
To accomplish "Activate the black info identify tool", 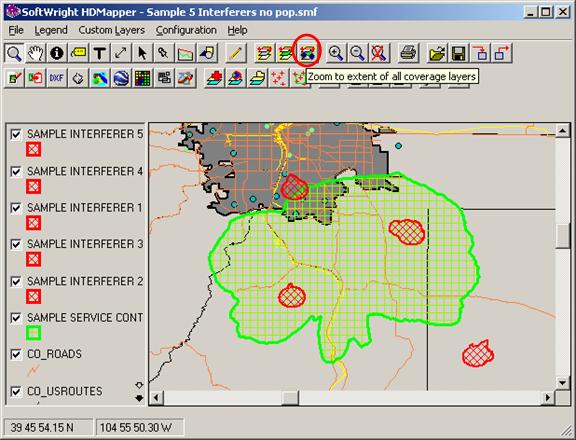I will click(x=57, y=53).
